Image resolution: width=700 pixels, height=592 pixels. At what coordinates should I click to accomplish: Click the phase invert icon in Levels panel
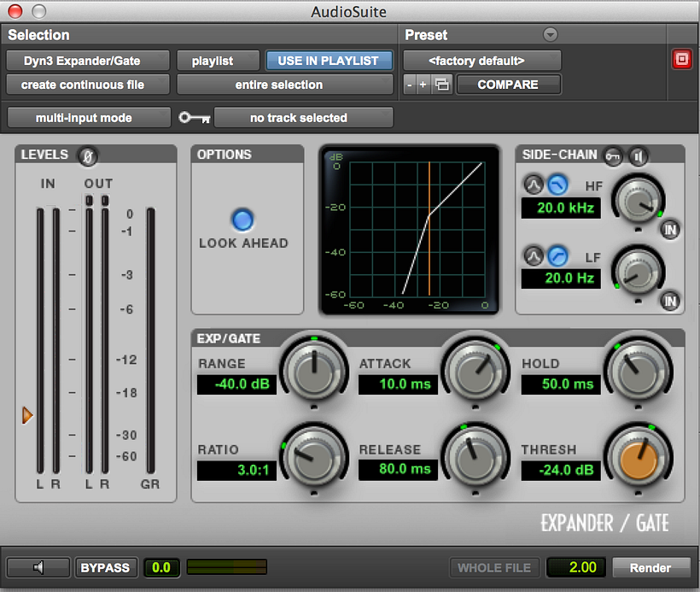[x=88, y=156]
